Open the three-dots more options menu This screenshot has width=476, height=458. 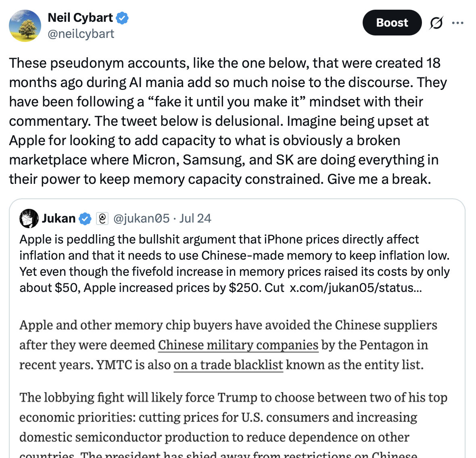457,23
